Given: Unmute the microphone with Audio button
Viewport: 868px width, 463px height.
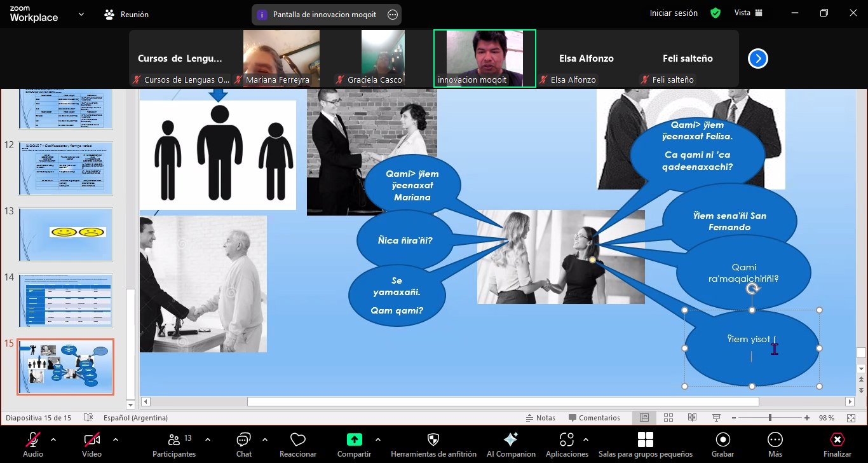Looking at the screenshot, I should point(33,440).
